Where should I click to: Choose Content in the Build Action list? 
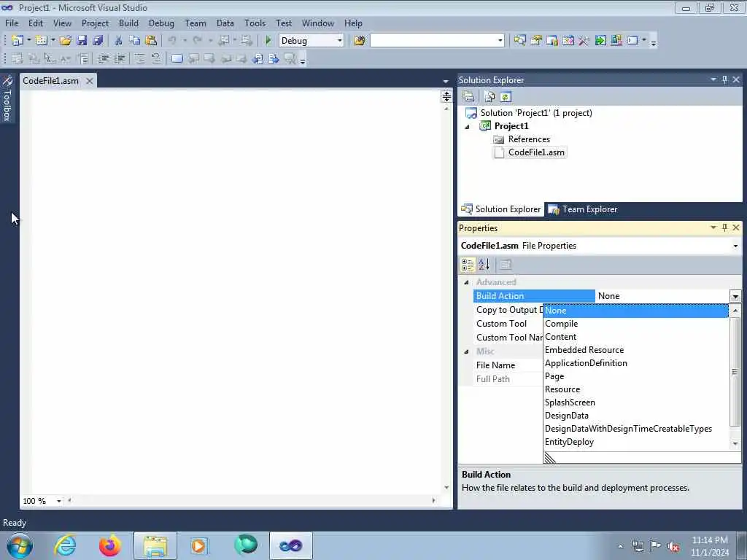click(x=561, y=337)
